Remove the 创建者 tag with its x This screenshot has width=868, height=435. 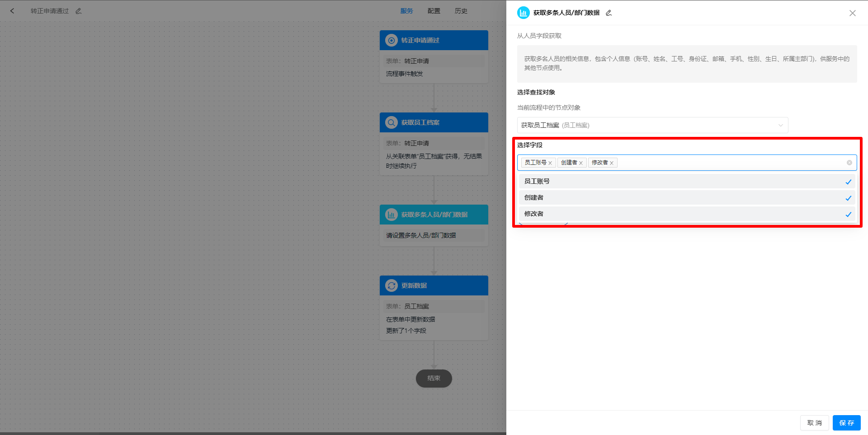coord(581,163)
